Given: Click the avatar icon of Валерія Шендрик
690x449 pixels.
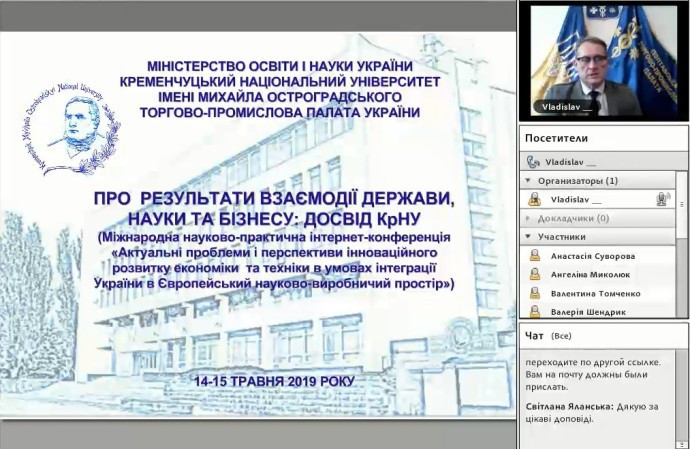Looking at the screenshot, I should (x=536, y=312).
